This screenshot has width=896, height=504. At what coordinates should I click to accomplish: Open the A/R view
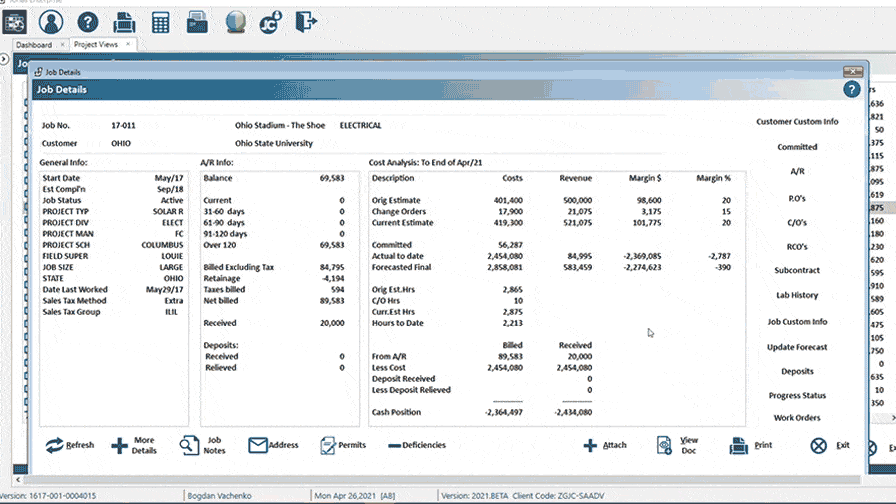(797, 171)
